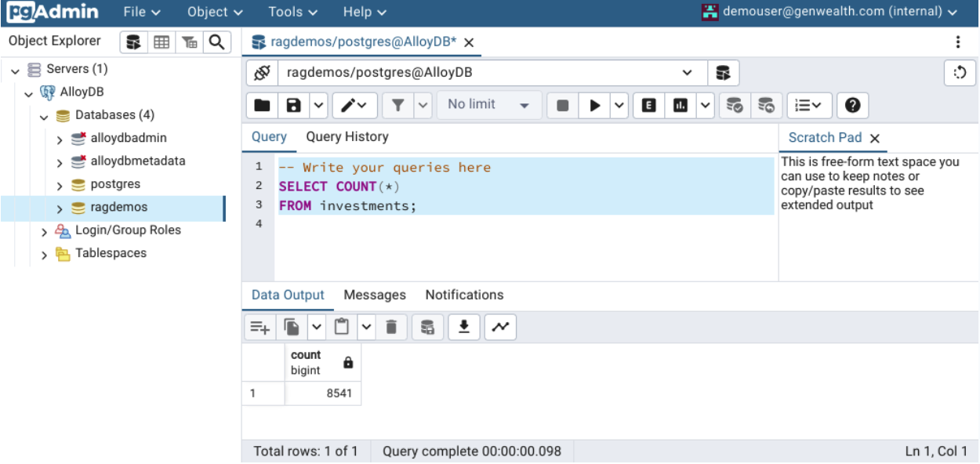Select Tablespaces in Object Explorer
Viewport: 980px width, 464px height.
click(x=111, y=253)
